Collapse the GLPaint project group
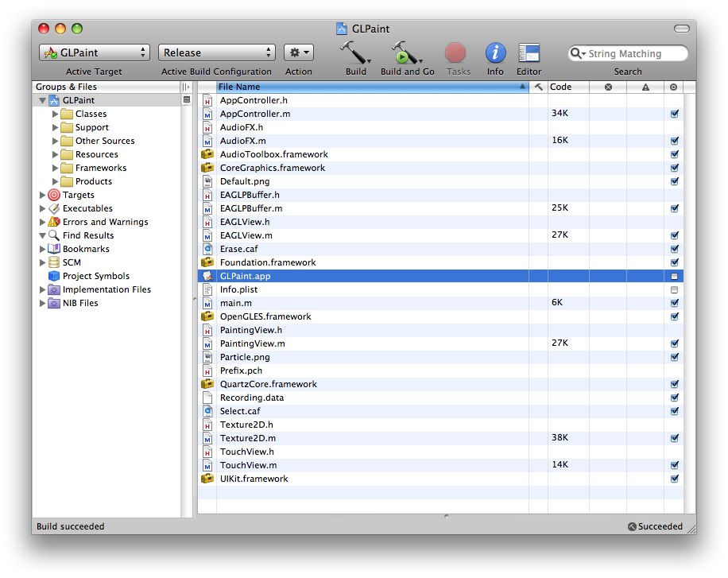The image size is (728, 578). click(x=42, y=100)
